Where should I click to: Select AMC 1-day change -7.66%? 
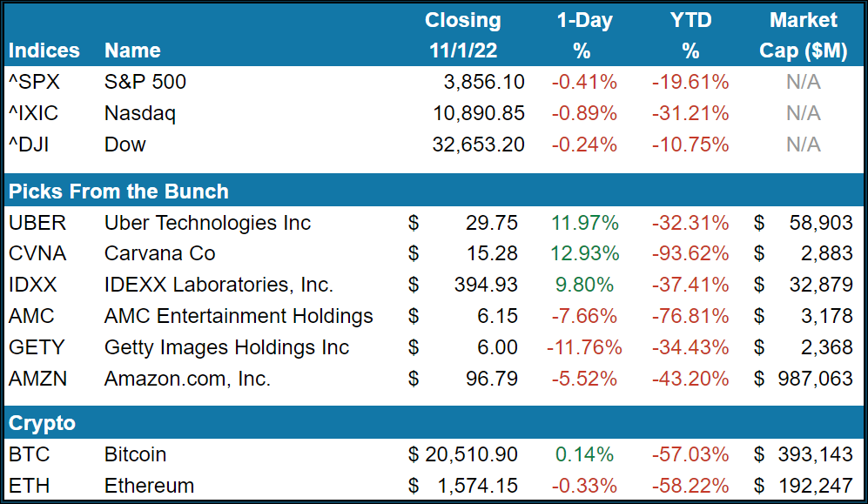pyautogui.click(x=583, y=316)
